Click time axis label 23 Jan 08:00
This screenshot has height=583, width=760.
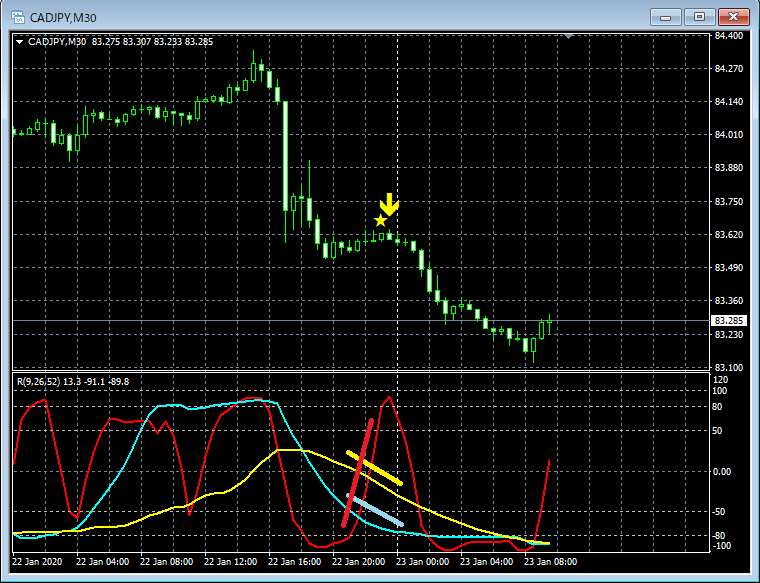551,562
